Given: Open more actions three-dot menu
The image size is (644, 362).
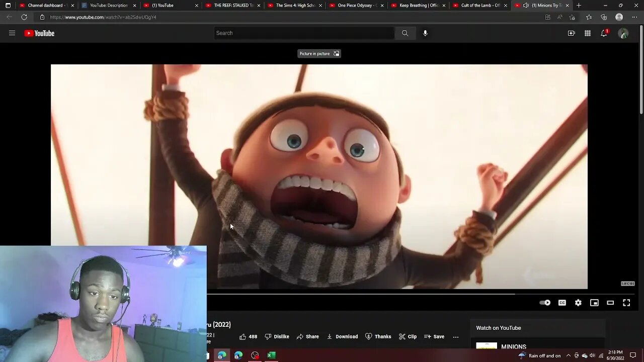Looking at the screenshot, I should click(456, 337).
